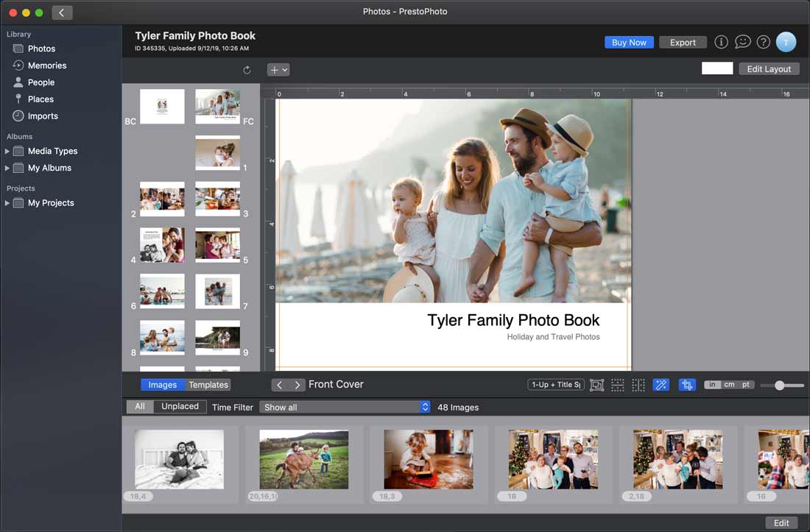Select the back cover page thumbnail
Viewport: 810px width, 532px height.
pyautogui.click(x=162, y=106)
